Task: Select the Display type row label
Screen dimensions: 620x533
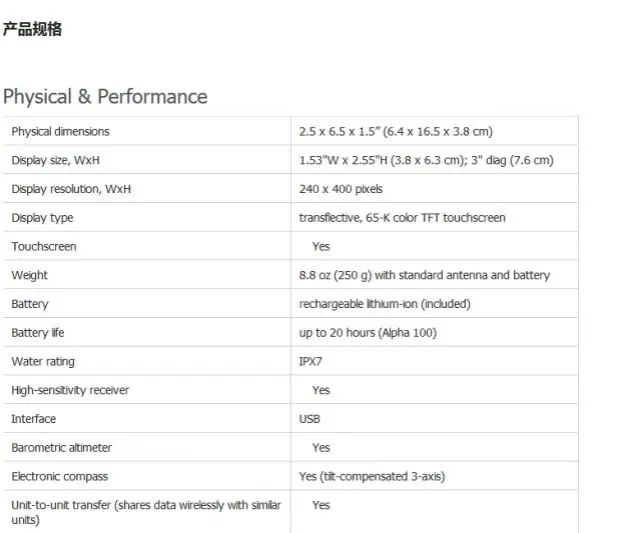Action: pos(42,218)
